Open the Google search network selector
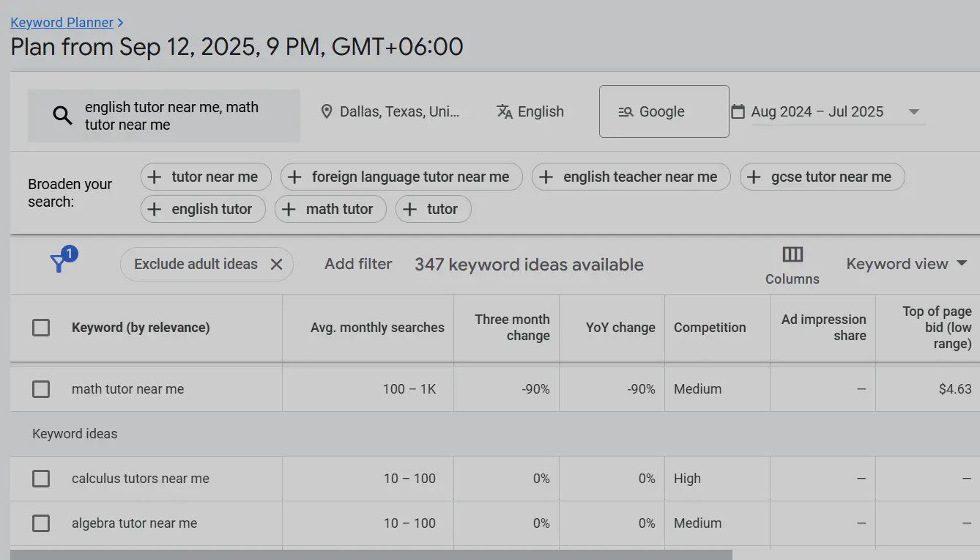Screen dimensions: 980x560 (x=663, y=111)
